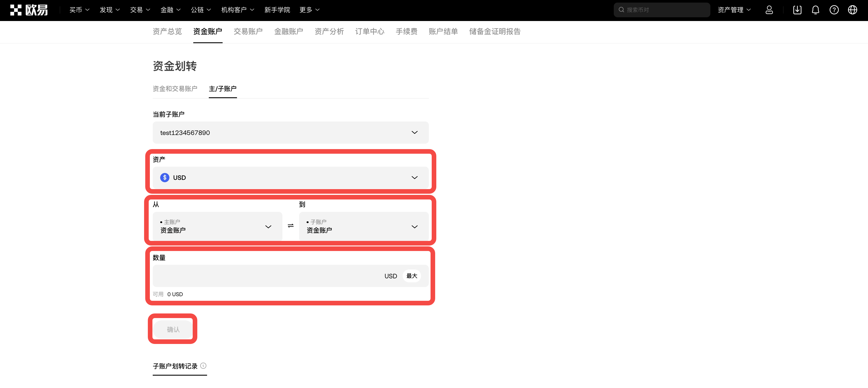Screen dimensions: 868x388
Task: Click the 数量 amount input field
Action: tap(269, 276)
